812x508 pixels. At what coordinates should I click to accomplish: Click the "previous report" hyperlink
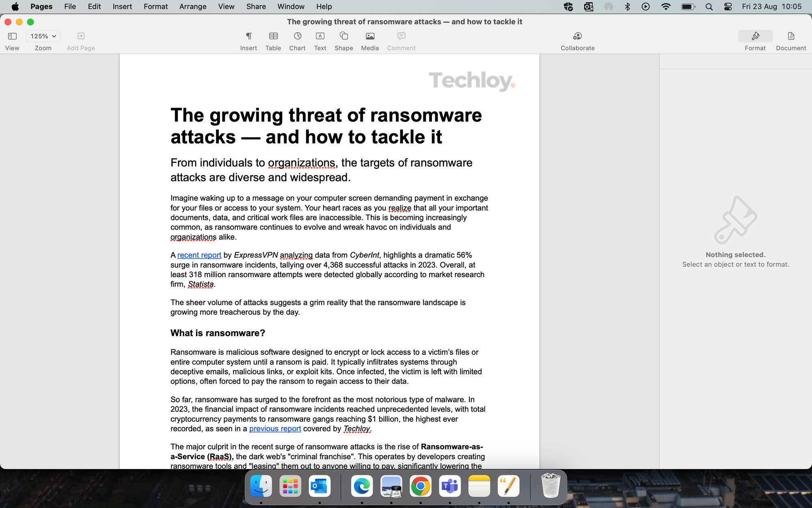[275, 429]
